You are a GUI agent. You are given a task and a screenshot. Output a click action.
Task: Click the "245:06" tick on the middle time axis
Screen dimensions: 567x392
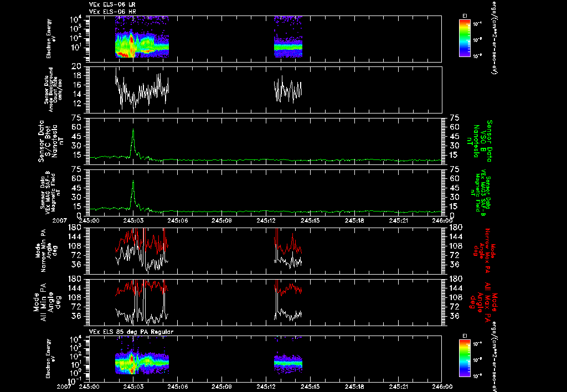[x=178, y=220]
